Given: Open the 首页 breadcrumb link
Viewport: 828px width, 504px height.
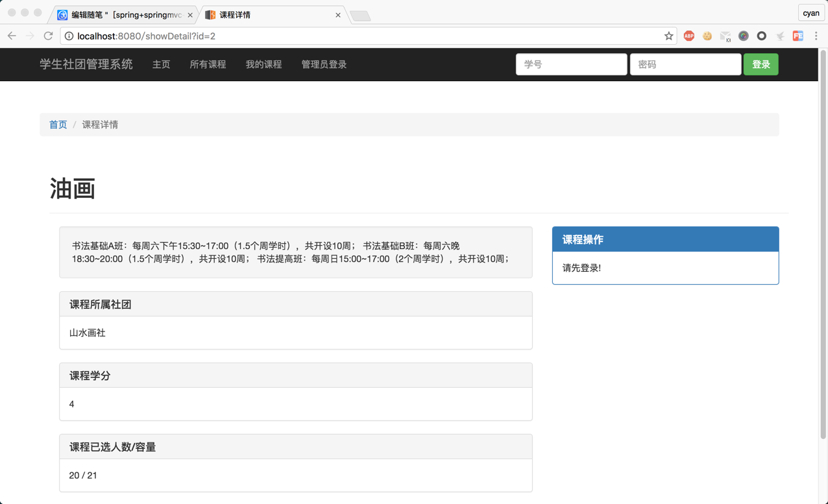Looking at the screenshot, I should [58, 124].
